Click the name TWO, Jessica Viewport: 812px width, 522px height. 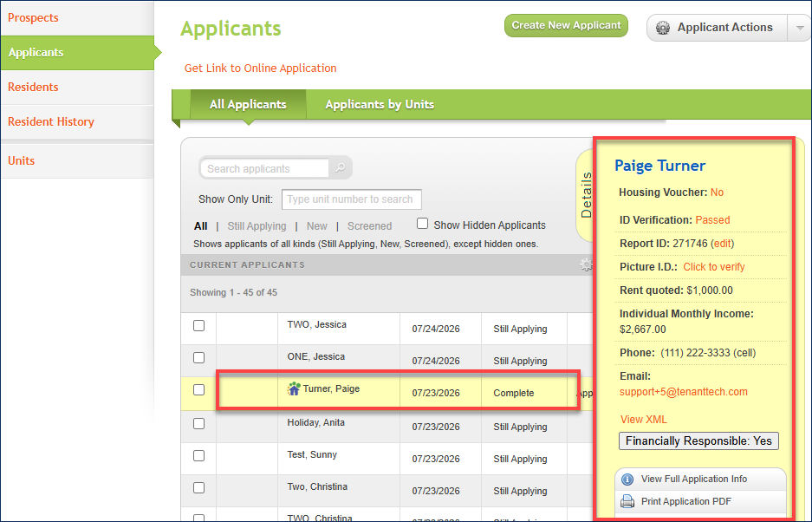tap(317, 324)
